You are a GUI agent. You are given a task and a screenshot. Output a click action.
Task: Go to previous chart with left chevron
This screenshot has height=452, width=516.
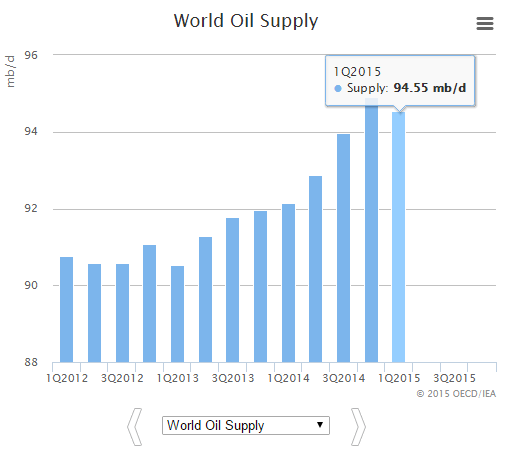point(135,427)
